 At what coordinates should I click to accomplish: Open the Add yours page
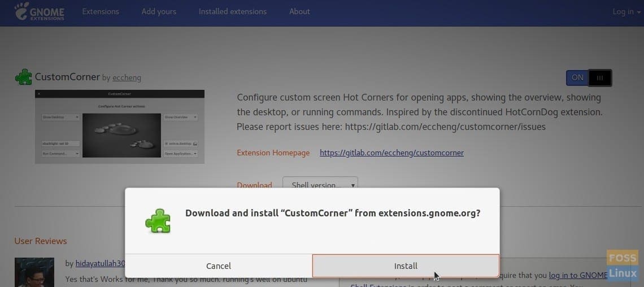159,11
